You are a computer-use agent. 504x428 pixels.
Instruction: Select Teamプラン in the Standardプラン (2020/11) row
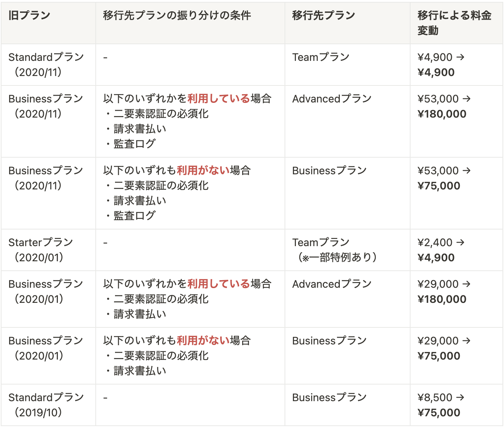tap(321, 57)
